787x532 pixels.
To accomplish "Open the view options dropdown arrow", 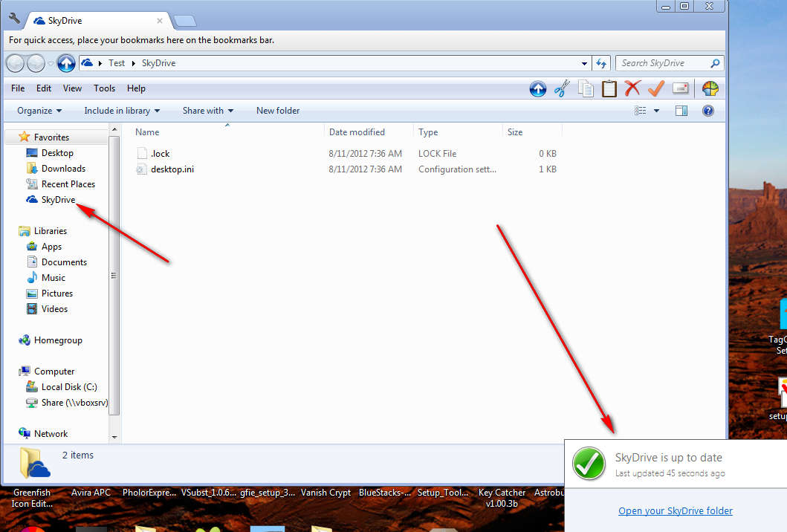I will click(656, 111).
